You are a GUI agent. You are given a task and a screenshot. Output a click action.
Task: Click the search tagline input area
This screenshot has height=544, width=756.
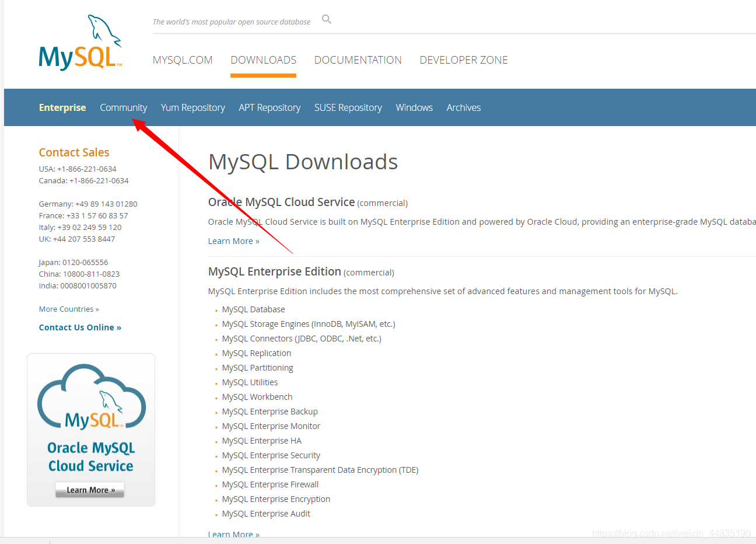point(232,22)
